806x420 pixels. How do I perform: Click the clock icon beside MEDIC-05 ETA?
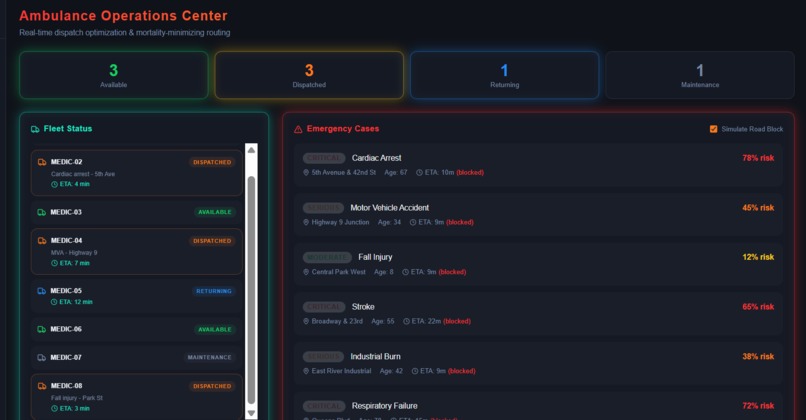pos(54,302)
